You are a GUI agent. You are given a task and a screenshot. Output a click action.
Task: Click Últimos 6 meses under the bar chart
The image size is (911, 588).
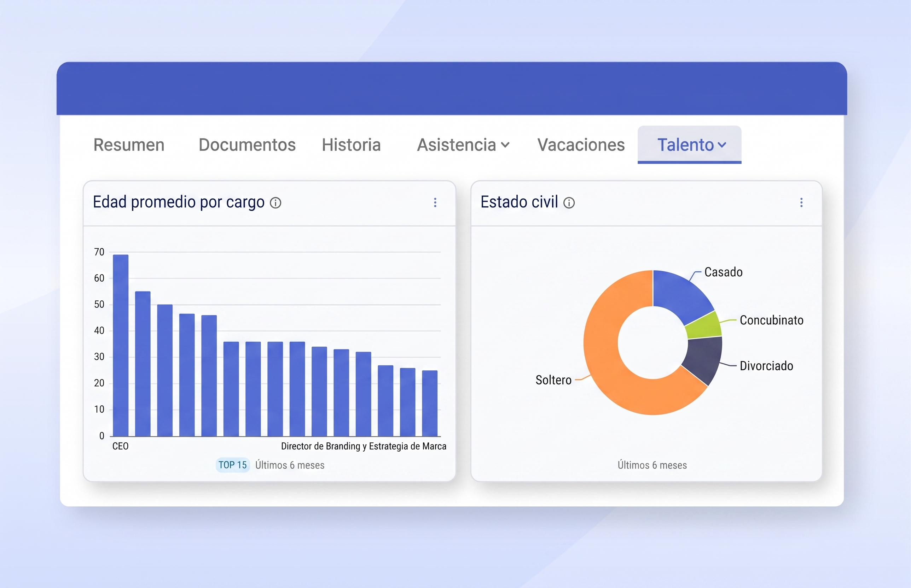290,465
